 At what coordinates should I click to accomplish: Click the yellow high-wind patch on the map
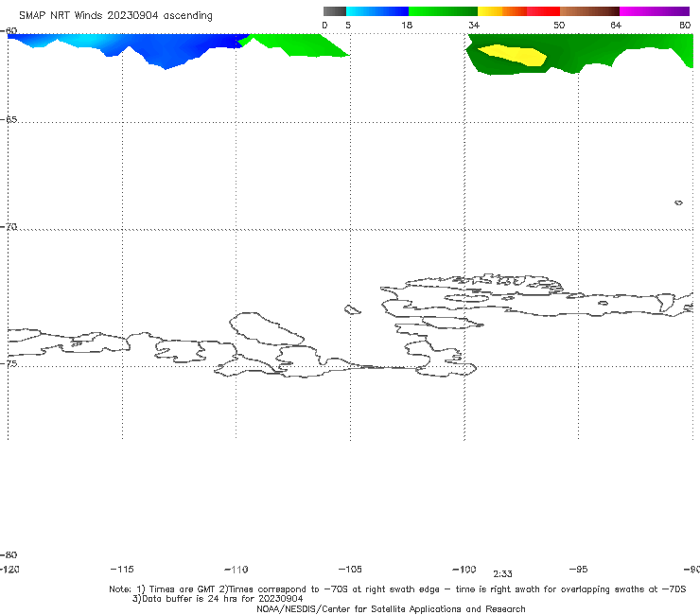(514, 55)
